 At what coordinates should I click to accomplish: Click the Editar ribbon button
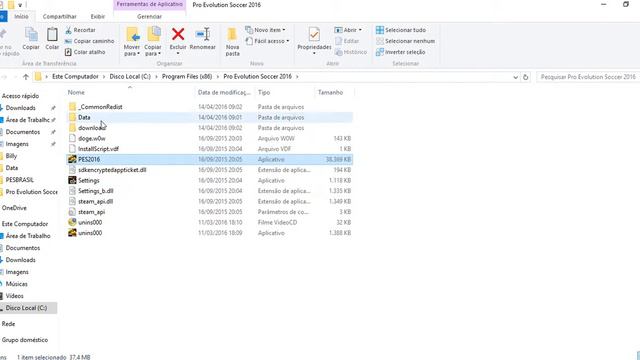[347, 41]
